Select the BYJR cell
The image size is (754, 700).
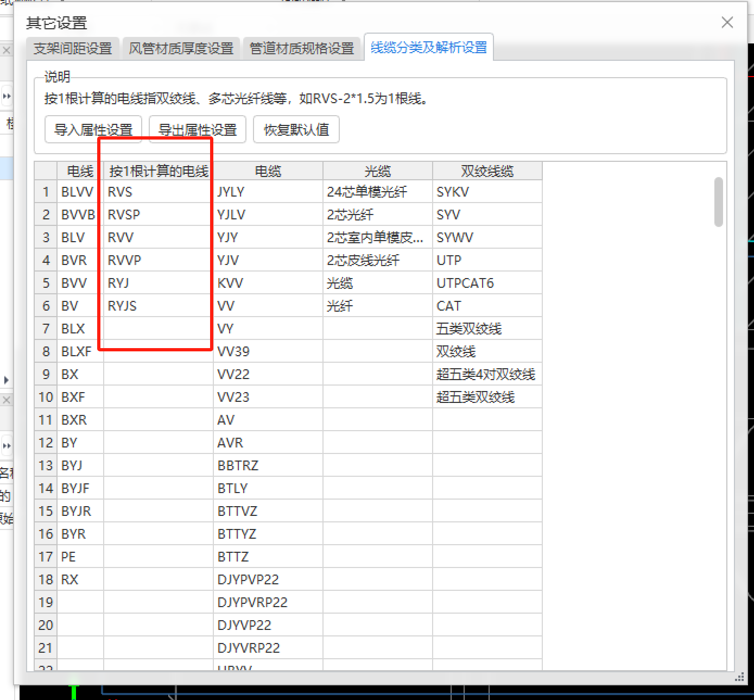point(80,511)
